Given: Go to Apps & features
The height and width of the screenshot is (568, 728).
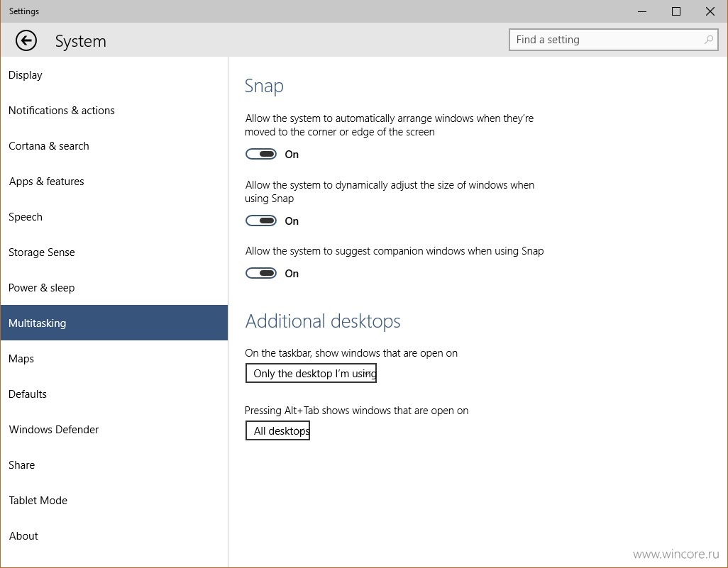Looking at the screenshot, I should [x=114, y=182].
